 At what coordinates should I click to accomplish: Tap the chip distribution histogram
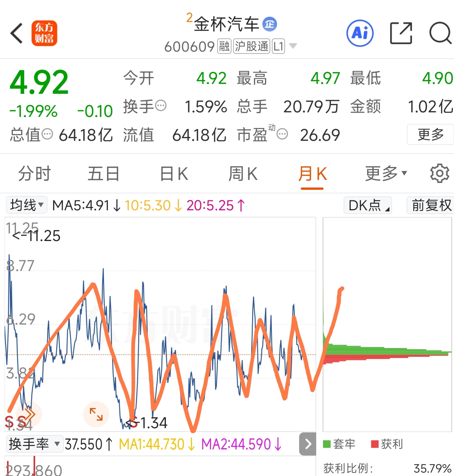pyautogui.click(x=387, y=325)
